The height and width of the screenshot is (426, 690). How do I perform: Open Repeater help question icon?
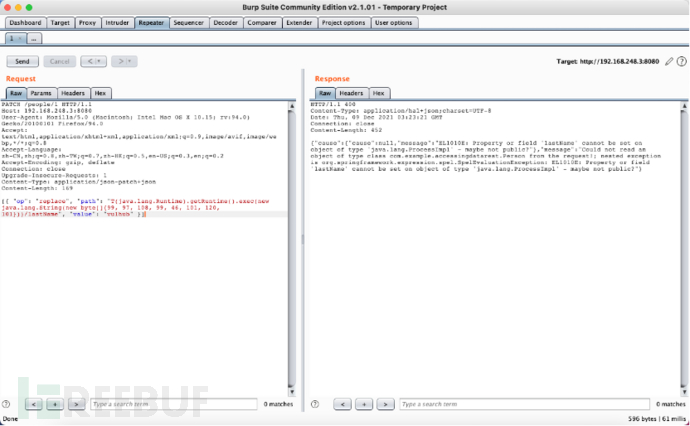682,62
